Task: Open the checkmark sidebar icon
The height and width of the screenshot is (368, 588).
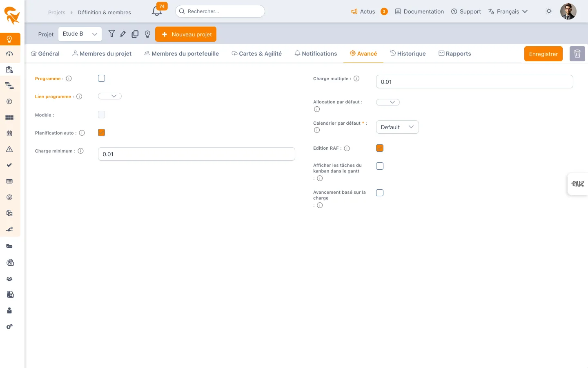Action: point(9,165)
